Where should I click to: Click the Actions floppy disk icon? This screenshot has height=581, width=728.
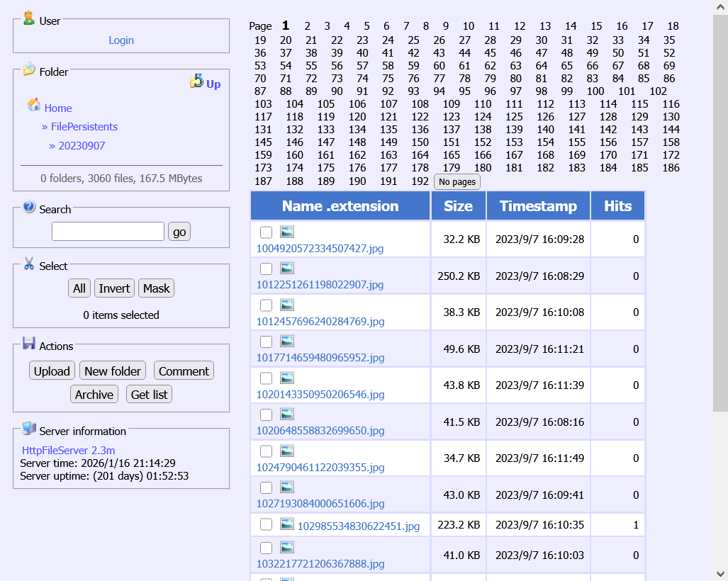click(x=29, y=344)
